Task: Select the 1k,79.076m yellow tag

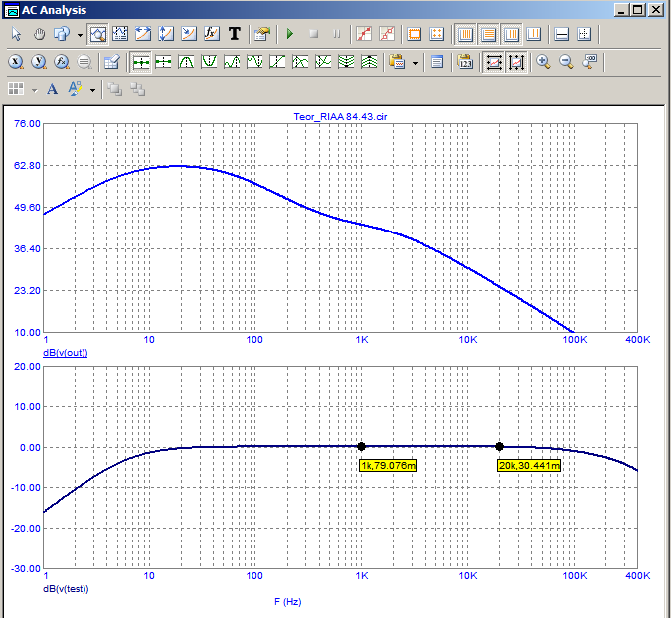Action: (x=388, y=466)
